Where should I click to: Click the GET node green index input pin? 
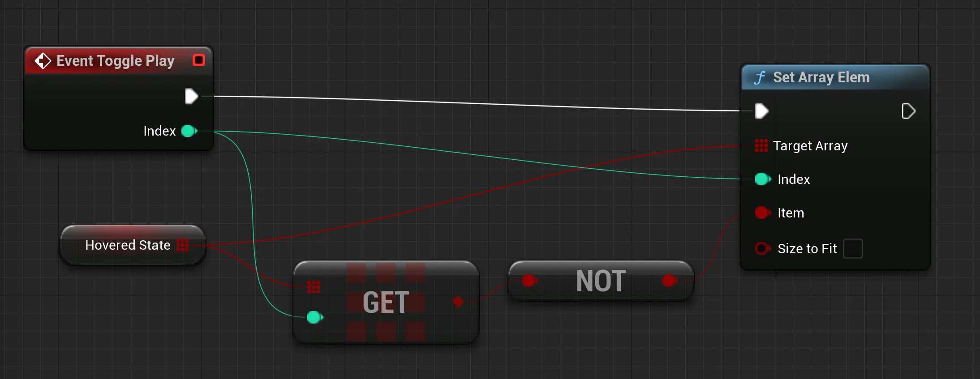tap(315, 317)
